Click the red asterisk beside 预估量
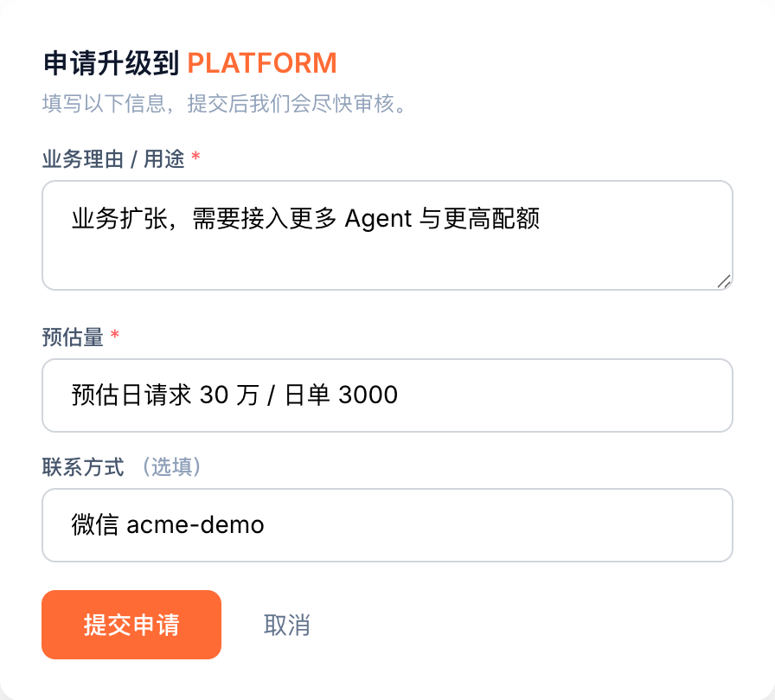This screenshot has width=775, height=700. point(115,335)
